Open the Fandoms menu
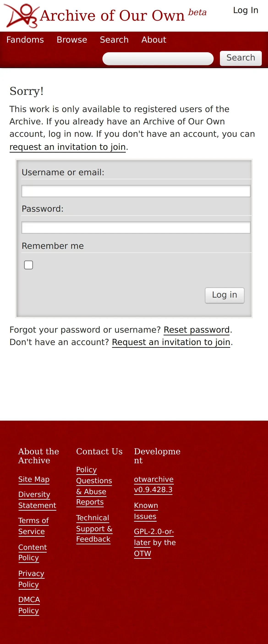Screen dimensions: 268x644 (25, 40)
